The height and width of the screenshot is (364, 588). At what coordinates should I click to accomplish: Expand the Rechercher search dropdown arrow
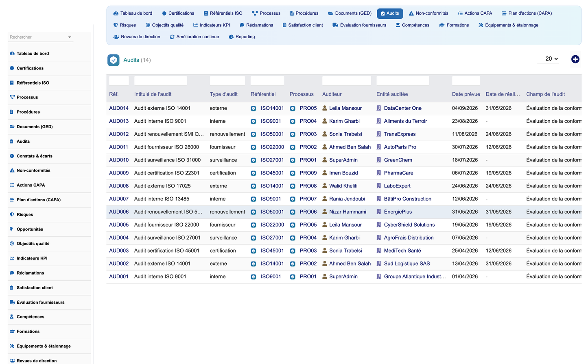point(70,37)
